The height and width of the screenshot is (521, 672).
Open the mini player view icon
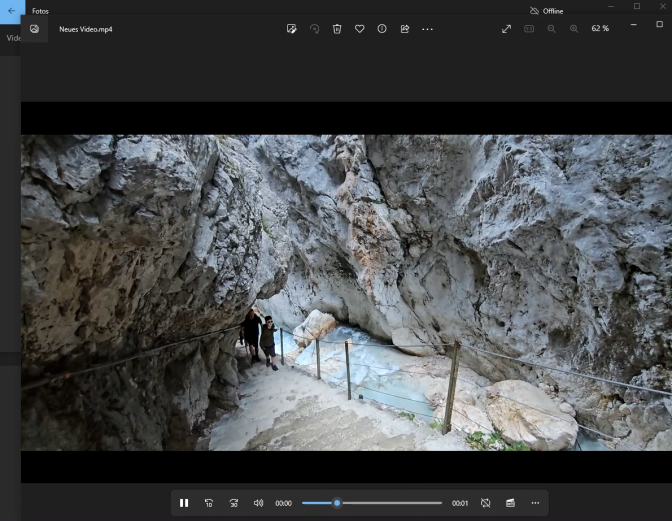(x=510, y=503)
